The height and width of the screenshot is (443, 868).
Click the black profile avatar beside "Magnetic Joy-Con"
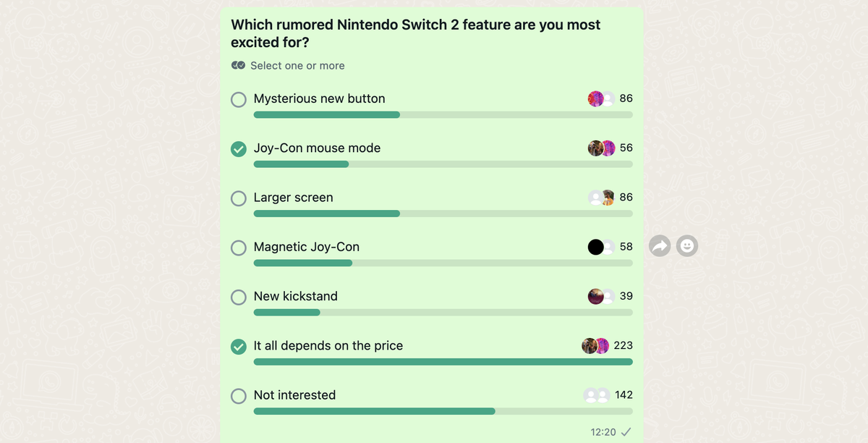click(596, 247)
